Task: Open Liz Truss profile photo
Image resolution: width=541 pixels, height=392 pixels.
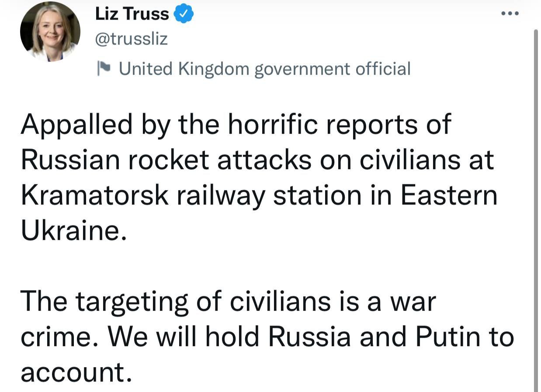Action: click(50, 31)
